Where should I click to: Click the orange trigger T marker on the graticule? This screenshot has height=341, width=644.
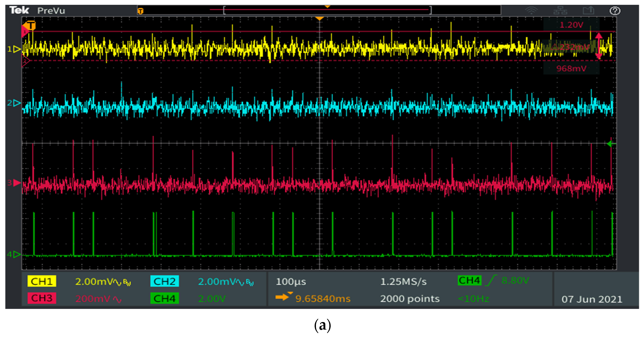(31, 26)
